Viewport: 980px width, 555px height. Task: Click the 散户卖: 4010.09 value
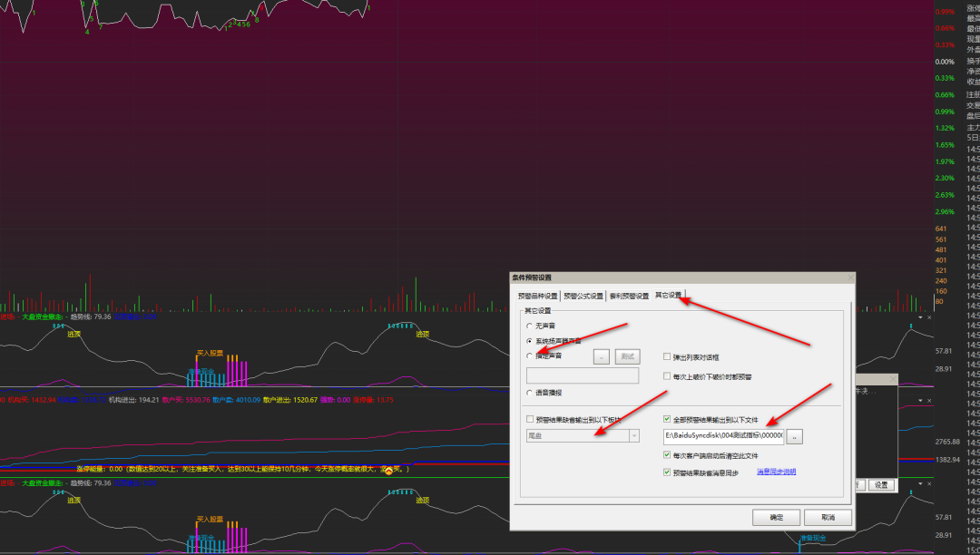coord(236,400)
